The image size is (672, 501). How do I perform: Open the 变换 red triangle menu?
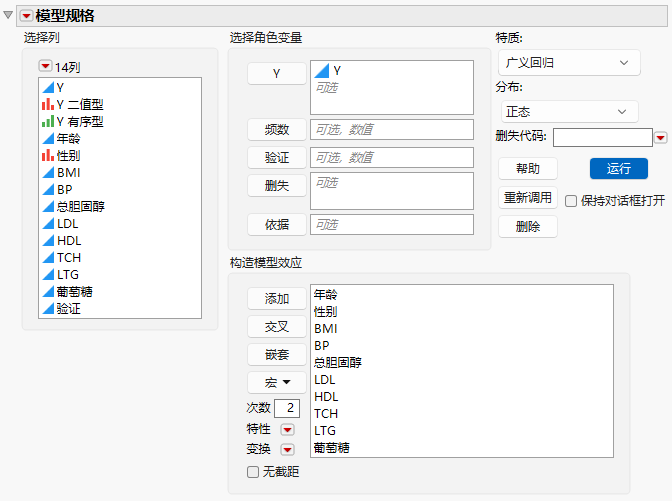click(287, 449)
